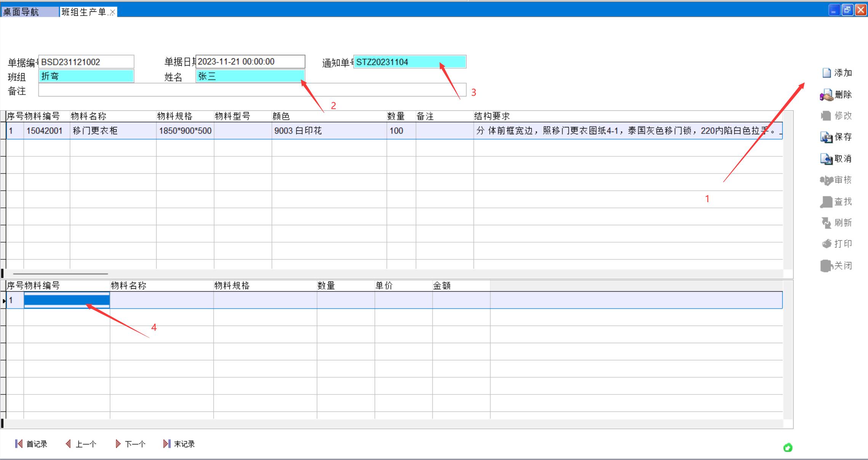Click the 审核 (Audit) icon
This screenshot has height=460, width=868.
coord(826,180)
